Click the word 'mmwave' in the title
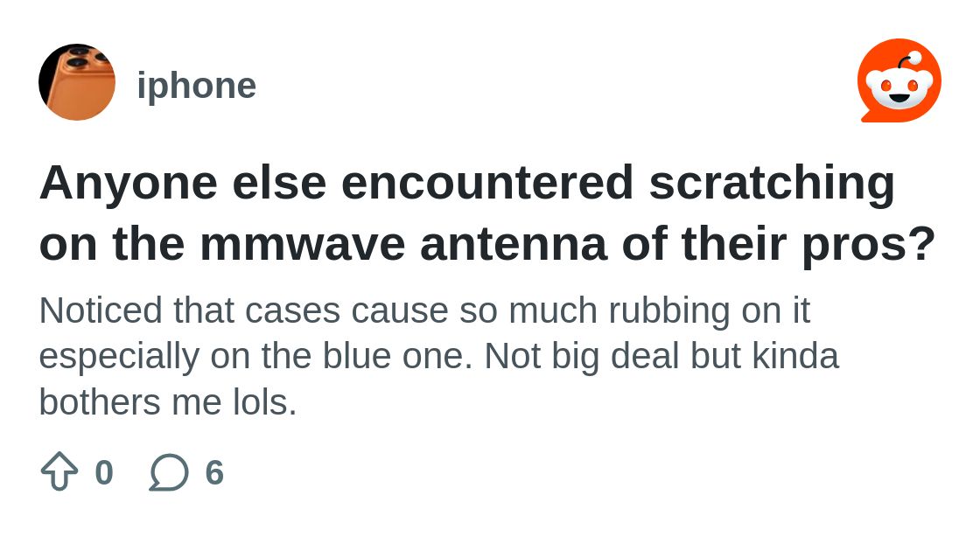 303,243
